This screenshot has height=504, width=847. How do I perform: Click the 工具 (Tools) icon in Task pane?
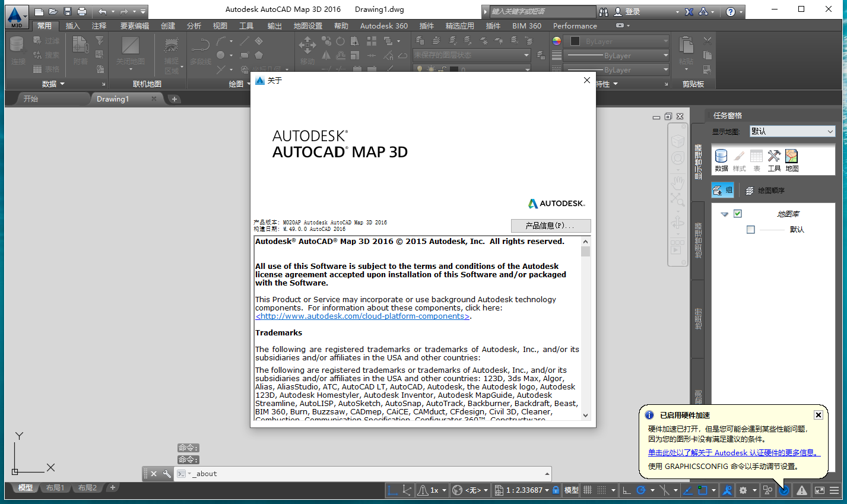pyautogui.click(x=774, y=156)
